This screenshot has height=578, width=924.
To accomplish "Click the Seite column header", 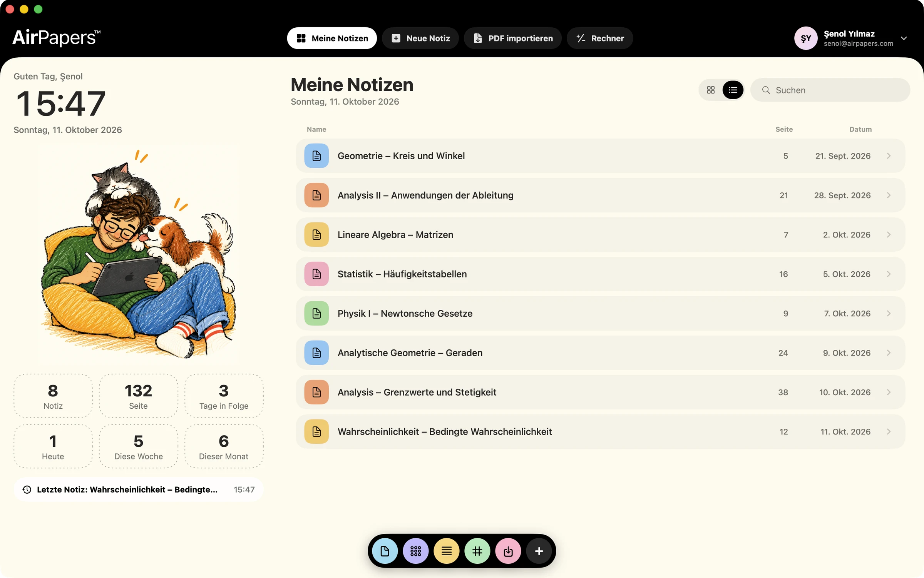I will 784,129.
